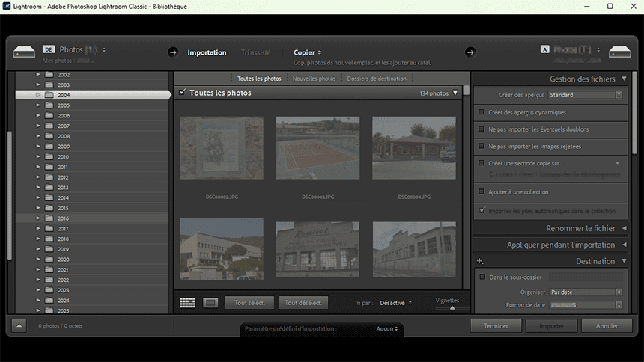The image size is (644, 362).
Task: Enable Ajouter à une collection
Action: point(482,191)
